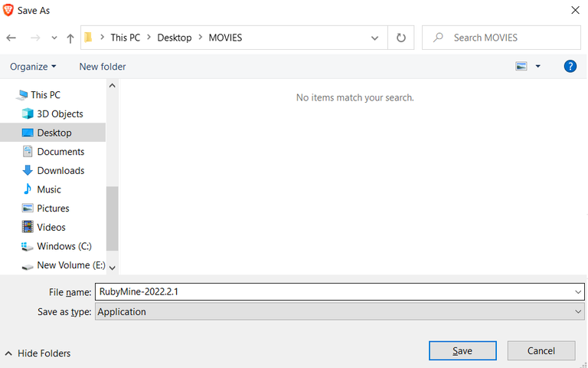Select Desktop in navigation pane
The image size is (588, 368).
coord(53,133)
